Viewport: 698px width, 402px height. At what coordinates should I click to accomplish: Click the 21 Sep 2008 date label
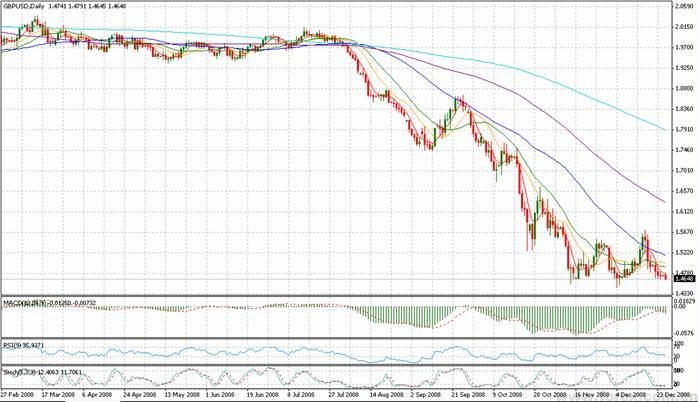(468, 395)
